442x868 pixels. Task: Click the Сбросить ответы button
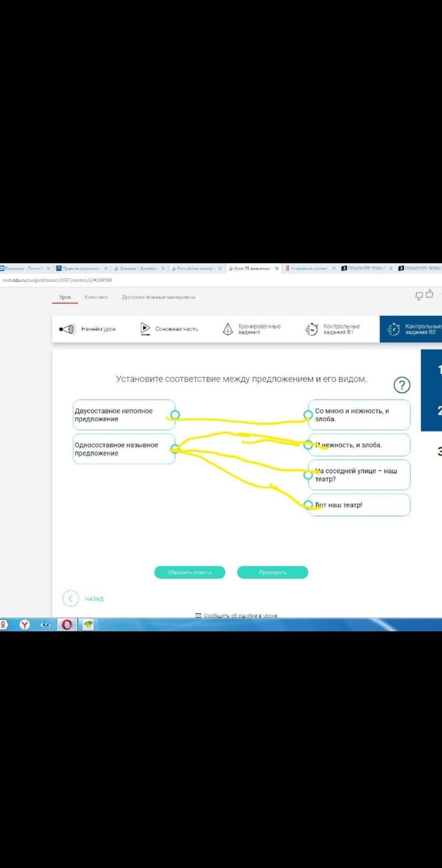point(190,573)
